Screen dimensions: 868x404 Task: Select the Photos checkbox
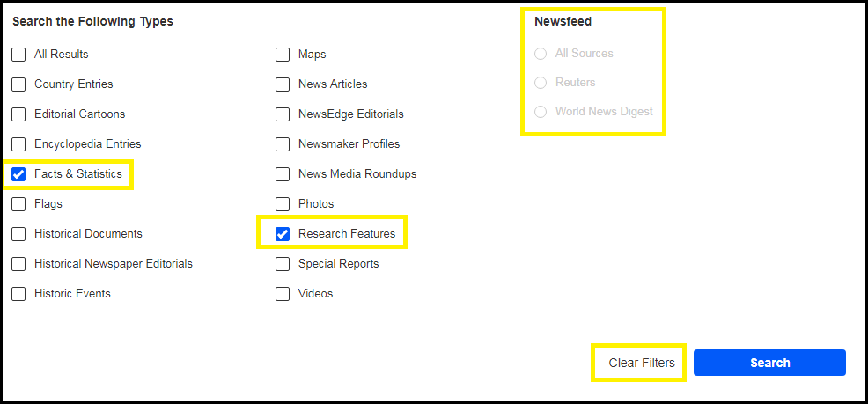click(283, 204)
